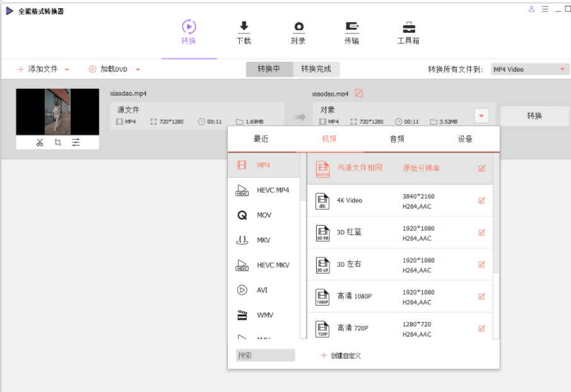Screen dimensions: 571x392
Task: Open the MP4 Video output format dropdown
Action: coord(530,69)
